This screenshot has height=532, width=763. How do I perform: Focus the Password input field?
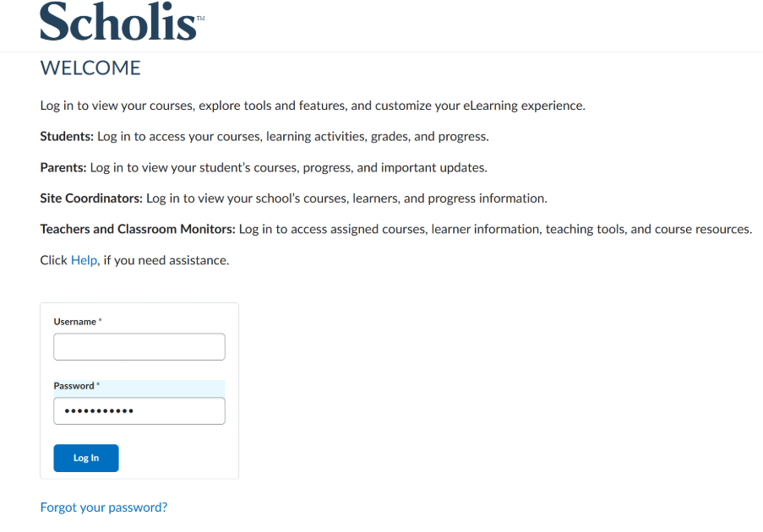pyautogui.click(x=139, y=411)
